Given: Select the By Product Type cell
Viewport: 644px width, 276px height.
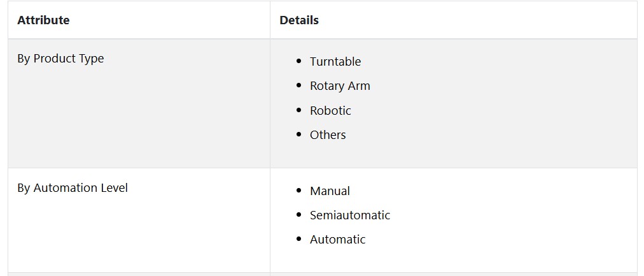Looking at the screenshot, I should pos(139,103).
